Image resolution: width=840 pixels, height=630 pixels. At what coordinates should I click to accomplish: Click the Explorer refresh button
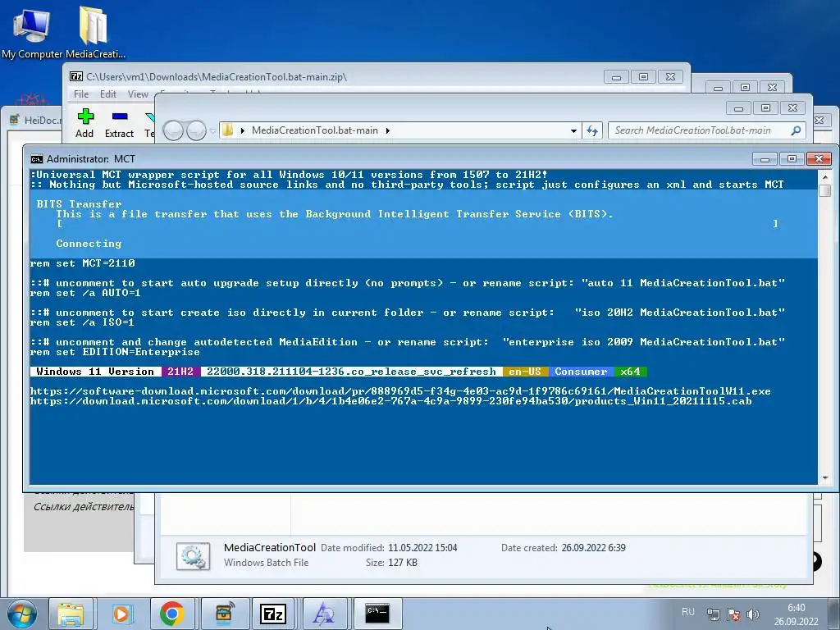point(592,130)
